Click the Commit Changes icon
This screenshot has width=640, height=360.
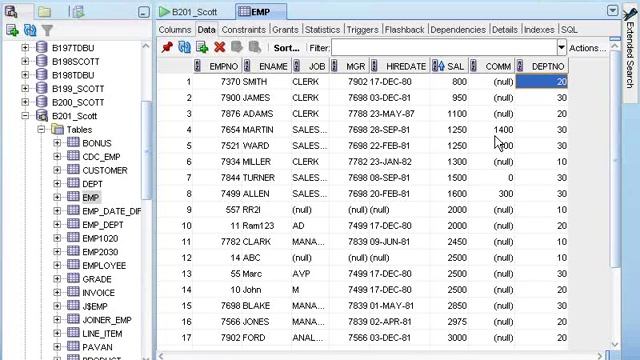237,47
